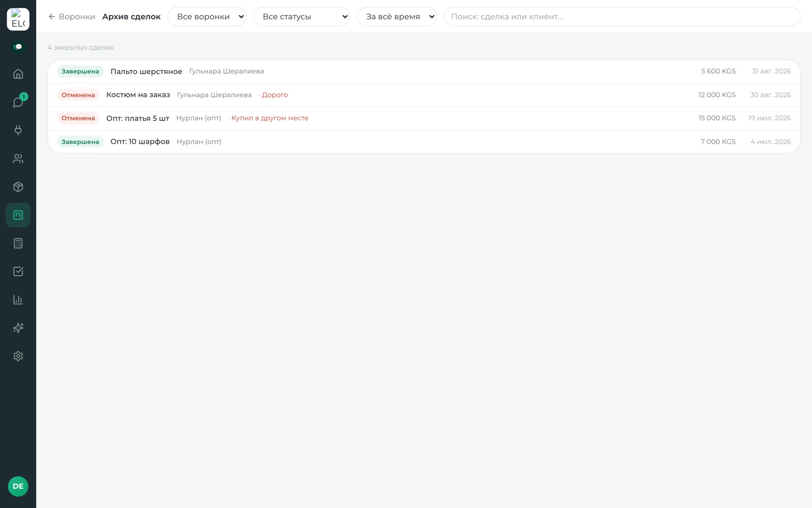
Task: Open the Пальто шерстяное deal
Action: (424, 72)
